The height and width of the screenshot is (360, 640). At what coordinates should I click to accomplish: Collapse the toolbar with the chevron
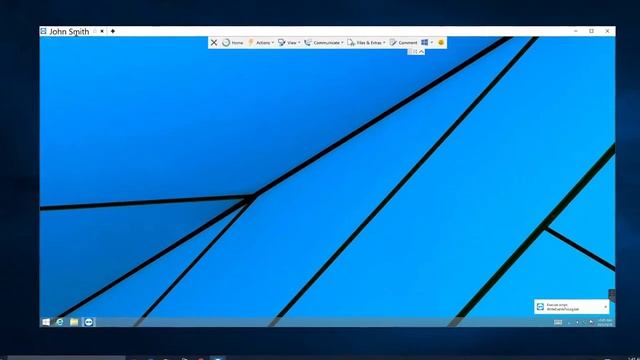click(421, 51)
